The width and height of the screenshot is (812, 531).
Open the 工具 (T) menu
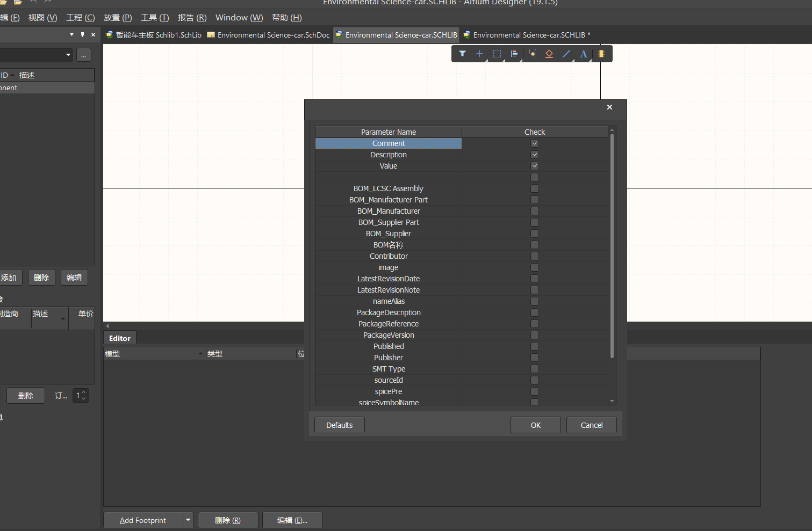pos(155,18)
